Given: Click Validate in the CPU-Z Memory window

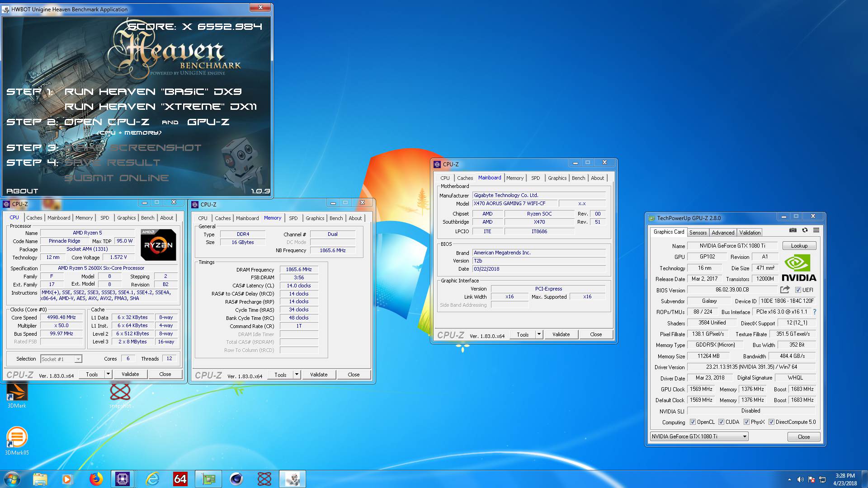Looking at the screenshot, I should click(319, 375).
